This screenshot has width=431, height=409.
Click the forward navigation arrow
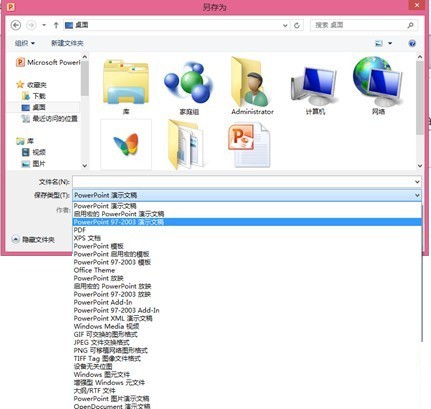click(x=31, y=25)
